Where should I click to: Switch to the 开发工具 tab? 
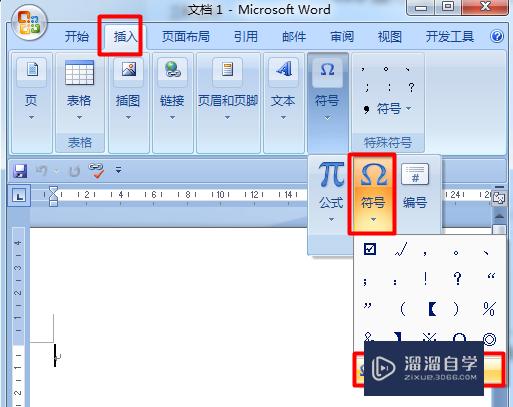pyautogui.click(x=450, y=36)
